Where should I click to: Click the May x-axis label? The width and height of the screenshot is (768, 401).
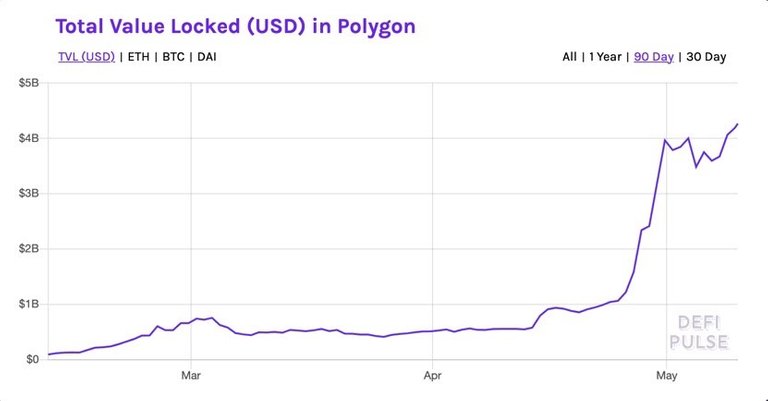pyautogui.click(x=667, y=377)
